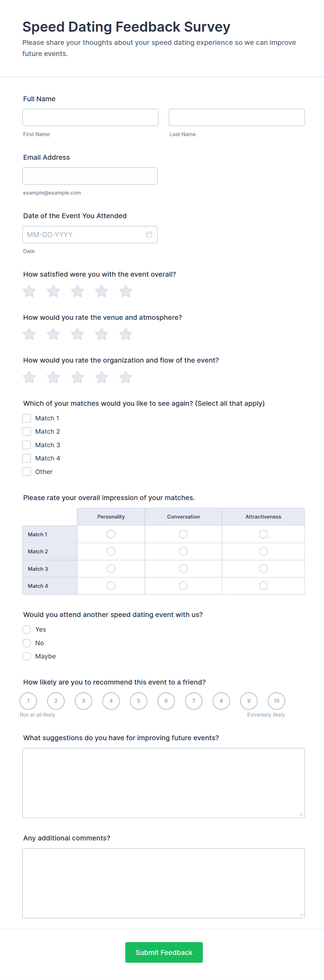Check the Match 1 checkbox
The image size is (324, 980).
(x=26, y=418)
